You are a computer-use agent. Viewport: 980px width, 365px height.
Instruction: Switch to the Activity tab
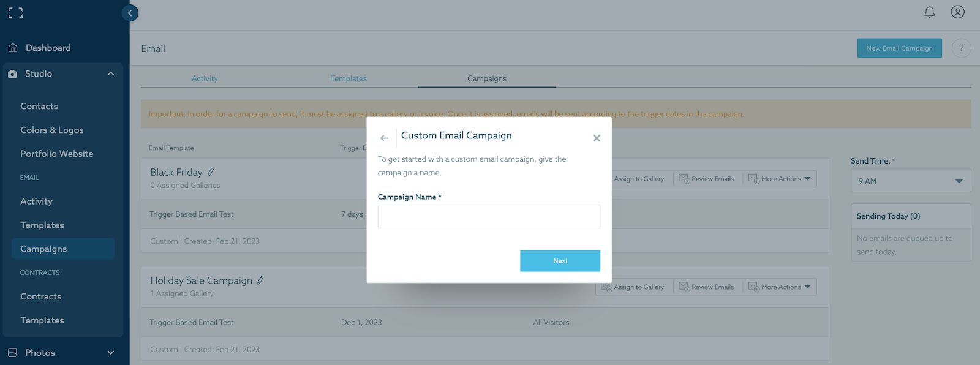[x=205, y=78]
